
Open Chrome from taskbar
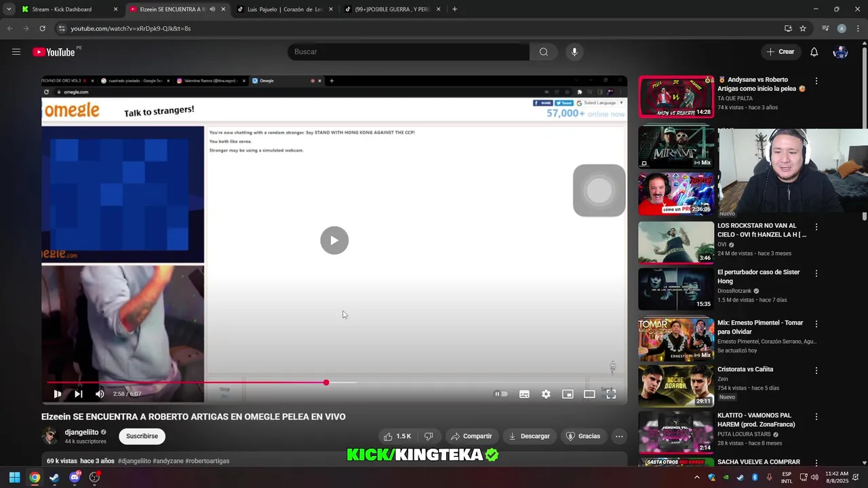click(35, 477)
